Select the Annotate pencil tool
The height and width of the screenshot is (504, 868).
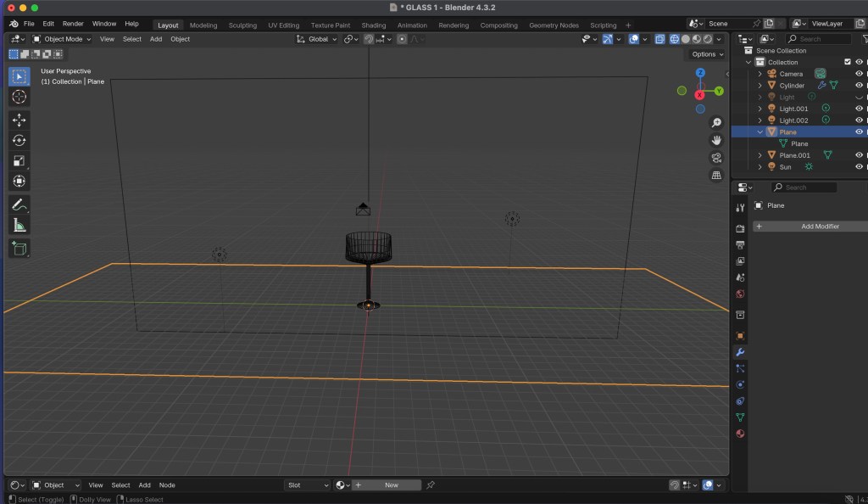coord(19,204)
